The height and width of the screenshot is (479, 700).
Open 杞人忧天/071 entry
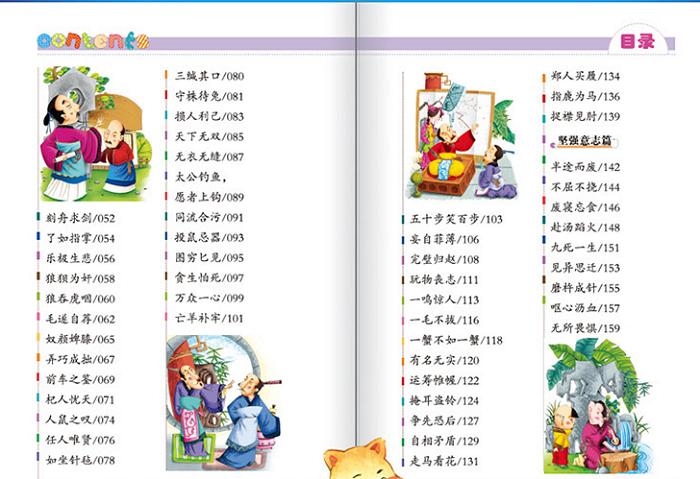[x=80, y=400]
